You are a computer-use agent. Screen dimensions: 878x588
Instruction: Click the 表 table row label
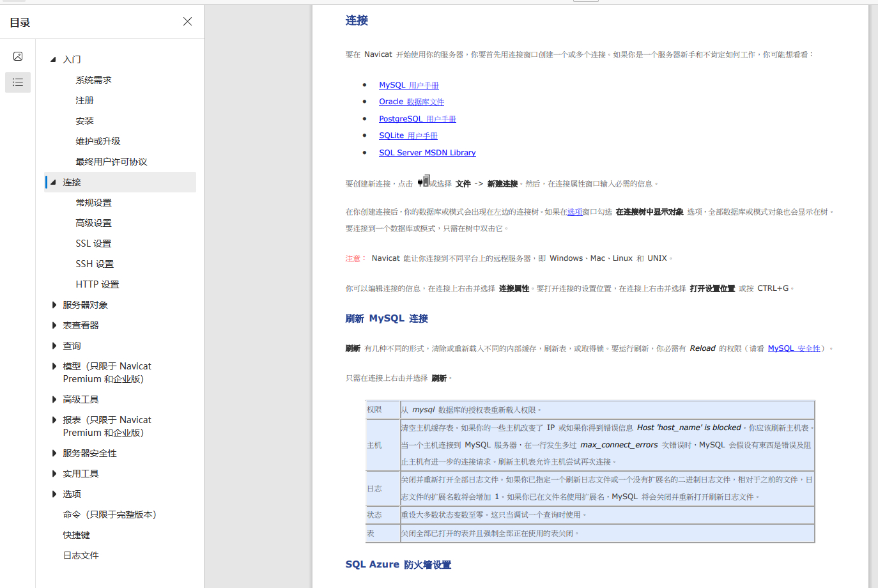click(x=383, y=534)
